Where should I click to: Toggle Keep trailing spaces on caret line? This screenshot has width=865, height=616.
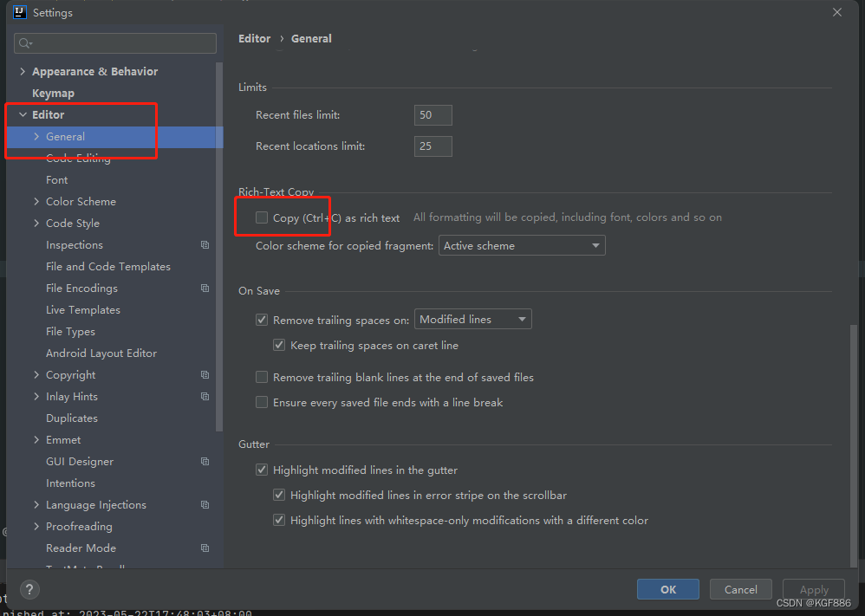coord(279,345)
